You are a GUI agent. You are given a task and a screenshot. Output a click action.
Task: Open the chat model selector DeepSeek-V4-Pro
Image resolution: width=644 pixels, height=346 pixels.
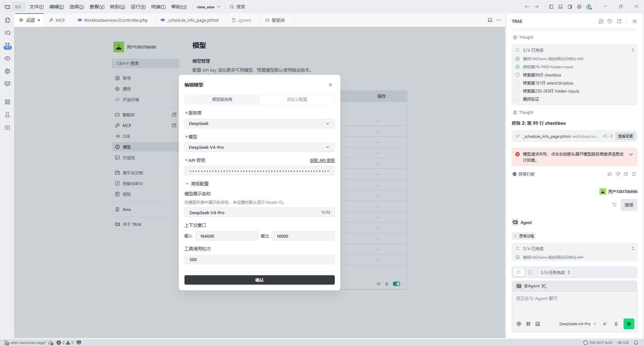[x=578, y=324]
